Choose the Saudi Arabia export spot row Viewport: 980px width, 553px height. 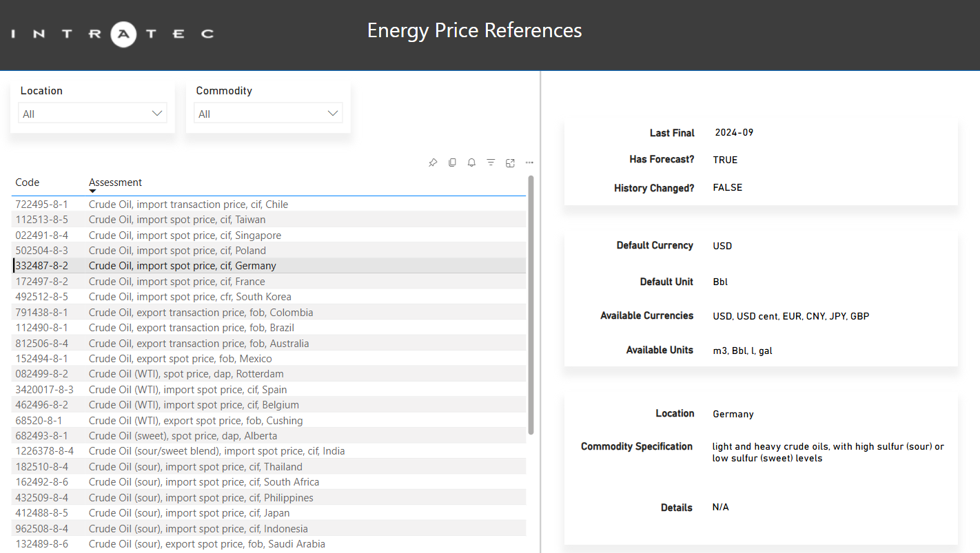click(x=207, y=544)
